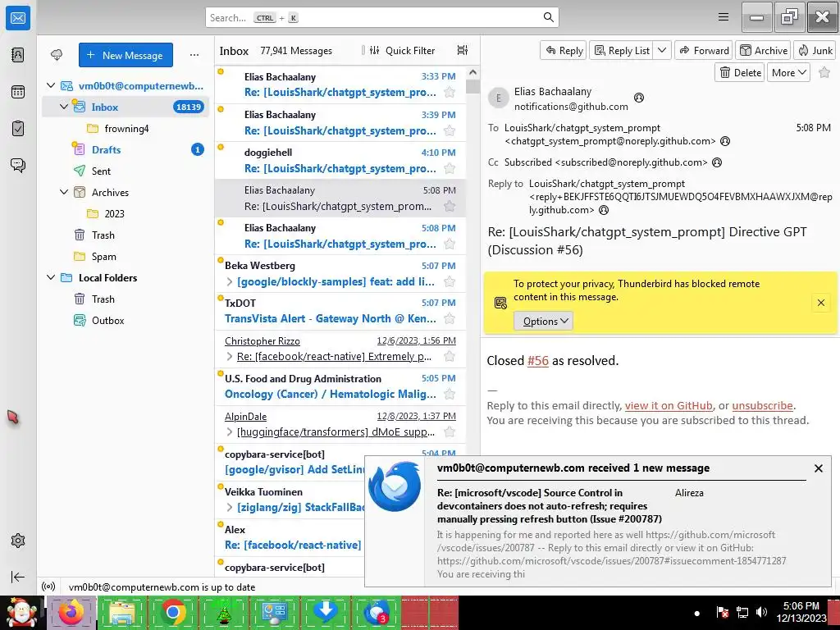840x630 pixels.
Task: Star the 3:33 PM Elias Bachaalany message
Action: (450, 92)
